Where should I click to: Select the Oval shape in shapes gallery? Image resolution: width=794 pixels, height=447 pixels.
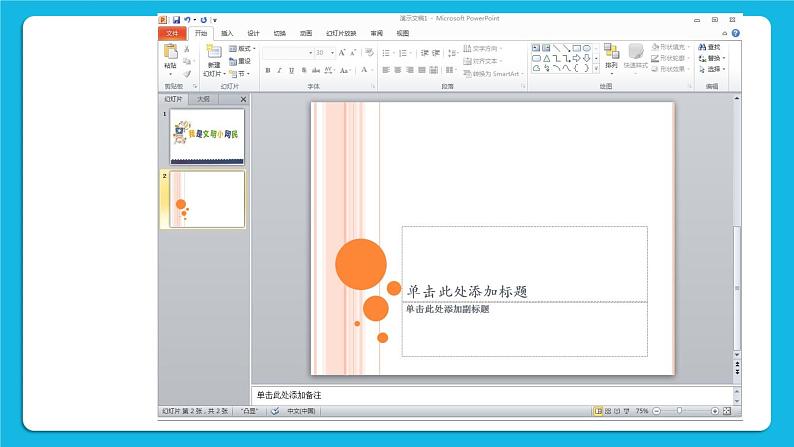[x=586, y=48]
